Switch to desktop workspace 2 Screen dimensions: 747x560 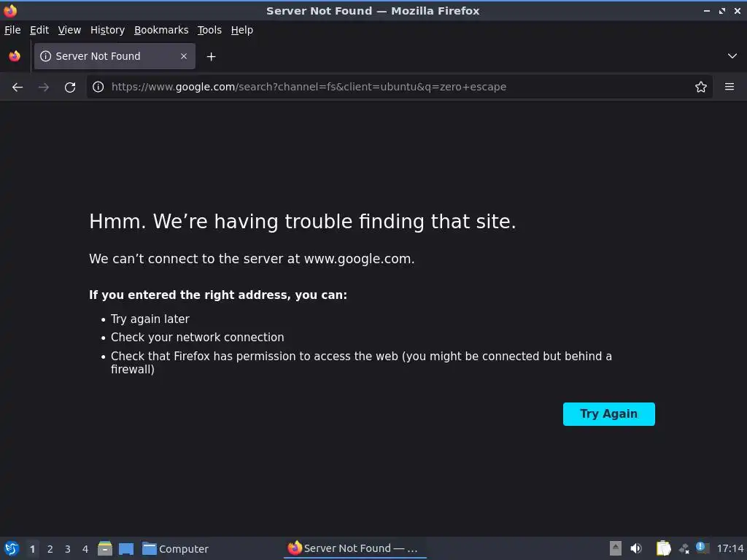[50, 549]
